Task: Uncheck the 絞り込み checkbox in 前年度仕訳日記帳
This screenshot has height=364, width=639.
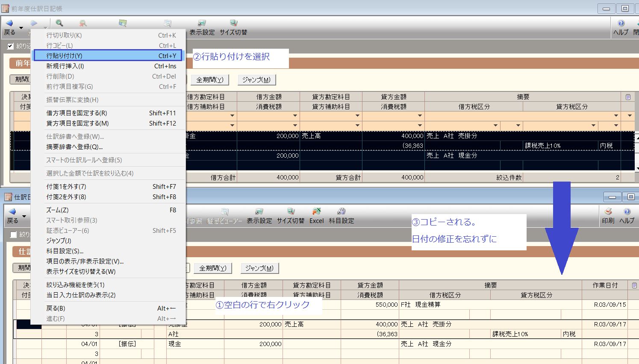Action: click(x=11, y=46)
